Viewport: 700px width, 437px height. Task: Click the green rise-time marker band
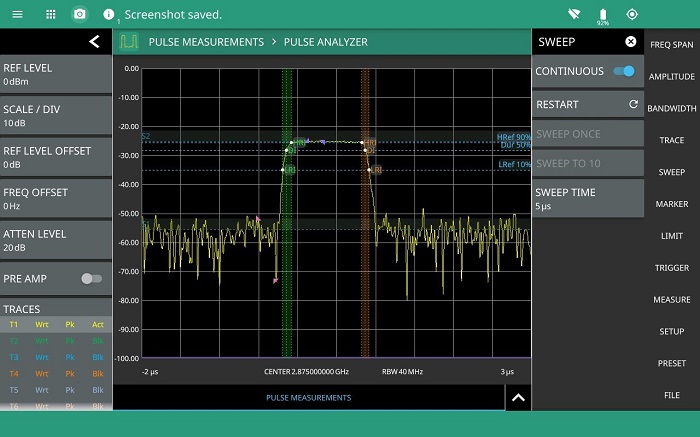tap(287, 213)
